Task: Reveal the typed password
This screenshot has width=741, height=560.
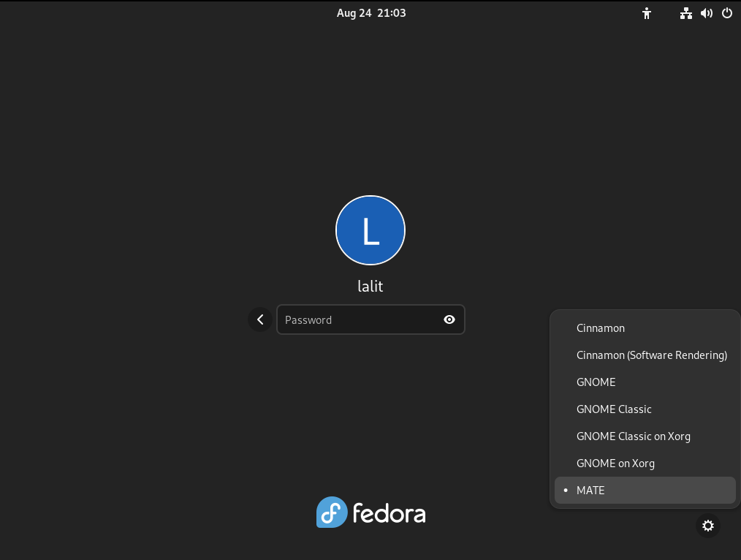Action: [x=449, y=319]
